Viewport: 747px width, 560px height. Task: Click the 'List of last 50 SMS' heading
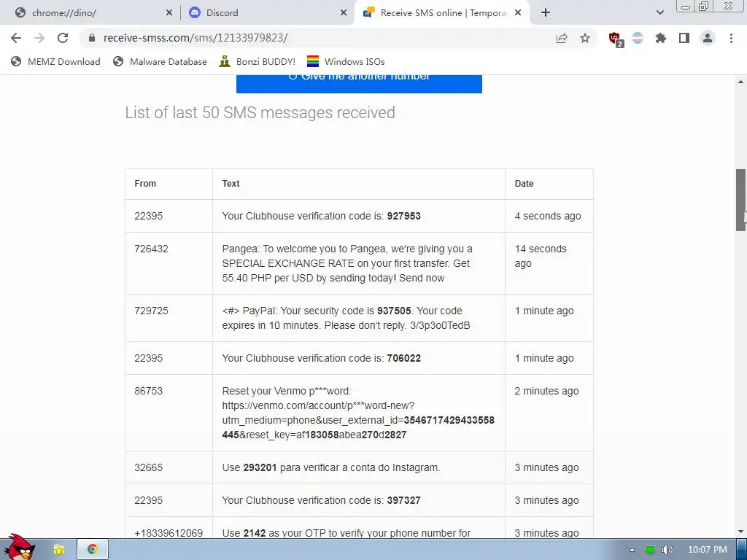pyautogui.click(x=260, y=113)
